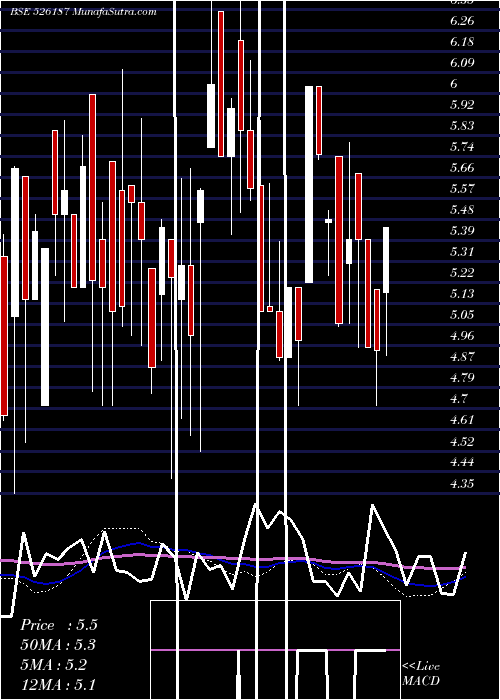Click the 4.87 price axis label
500x700 pixels.
(462, 357)
